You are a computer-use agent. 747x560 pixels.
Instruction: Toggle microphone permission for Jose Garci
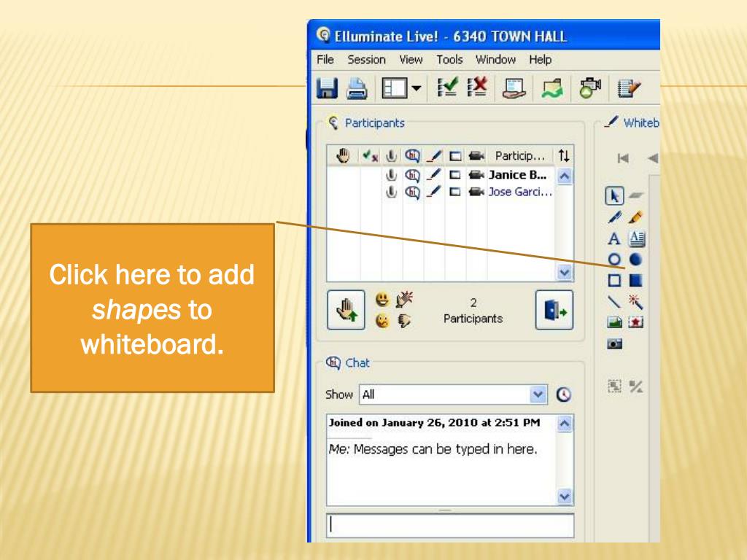[391, 192]
